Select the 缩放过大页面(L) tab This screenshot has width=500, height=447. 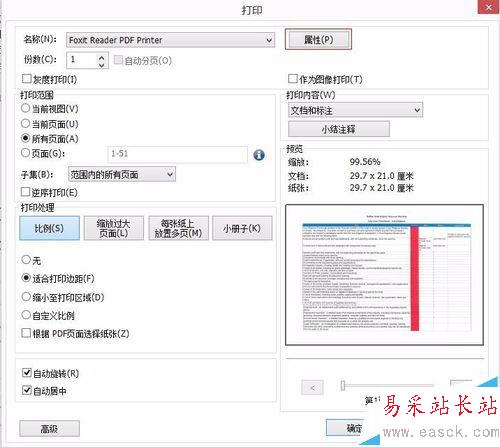point(114,228)
